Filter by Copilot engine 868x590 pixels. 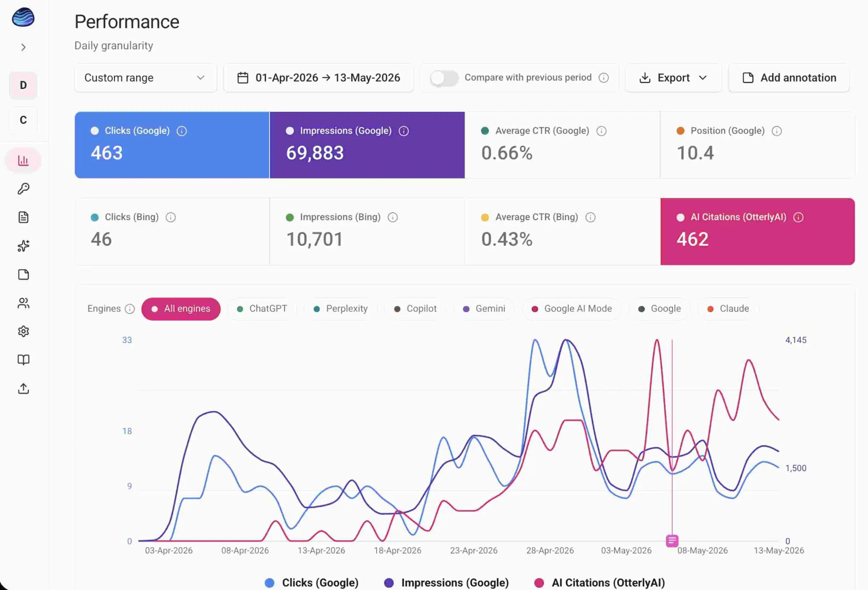coord(415,309)
